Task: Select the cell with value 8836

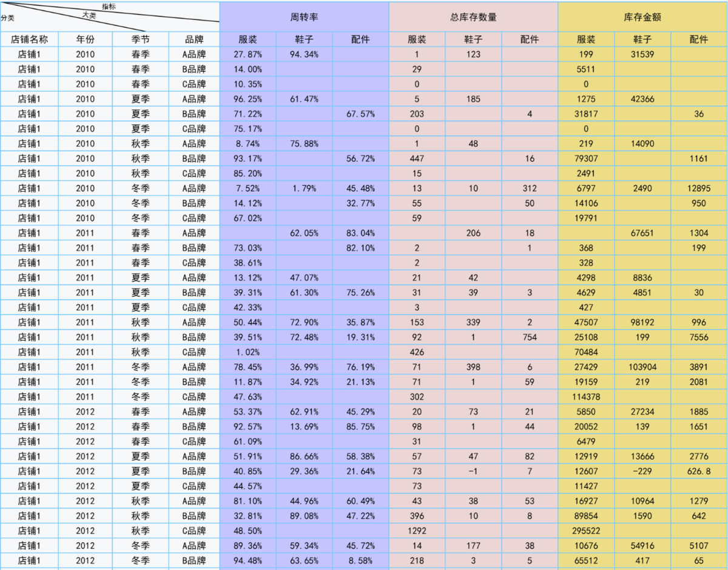Action: point(642,277)
